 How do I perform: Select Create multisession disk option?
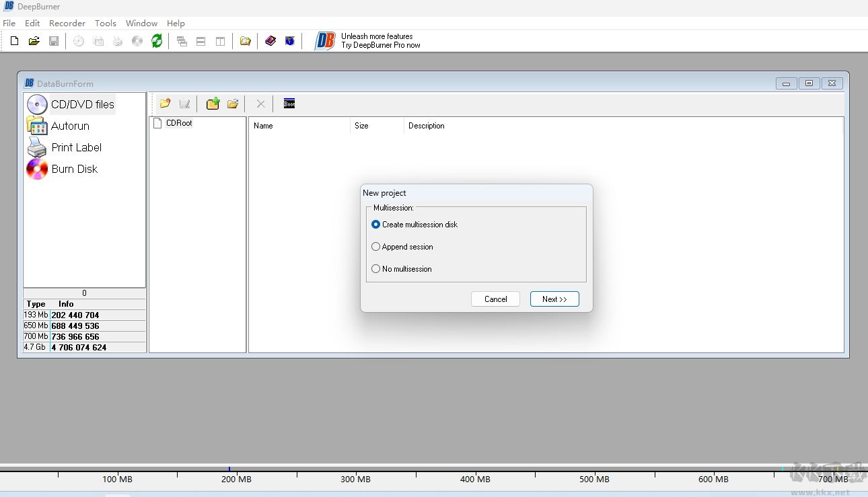[x=376, y=225]
